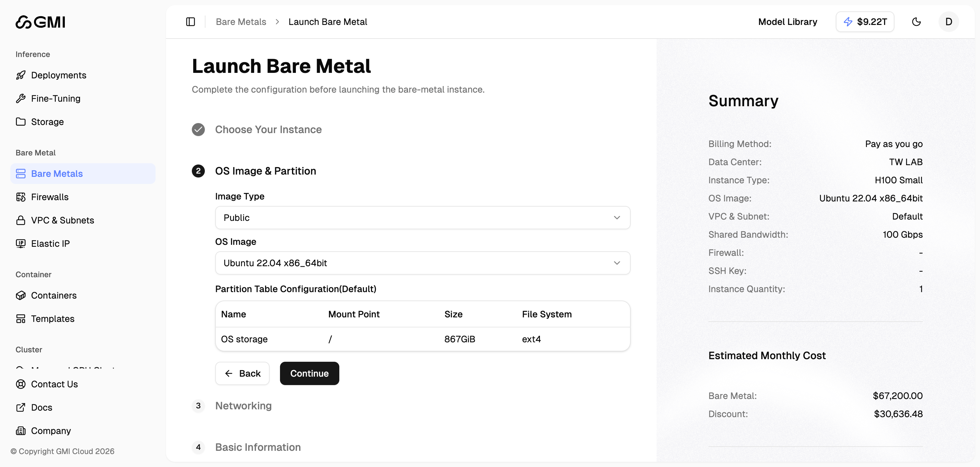This screenshot has height=467, width=980.
Task: Expand the Networking step
Action: click(x=243, y=406)
